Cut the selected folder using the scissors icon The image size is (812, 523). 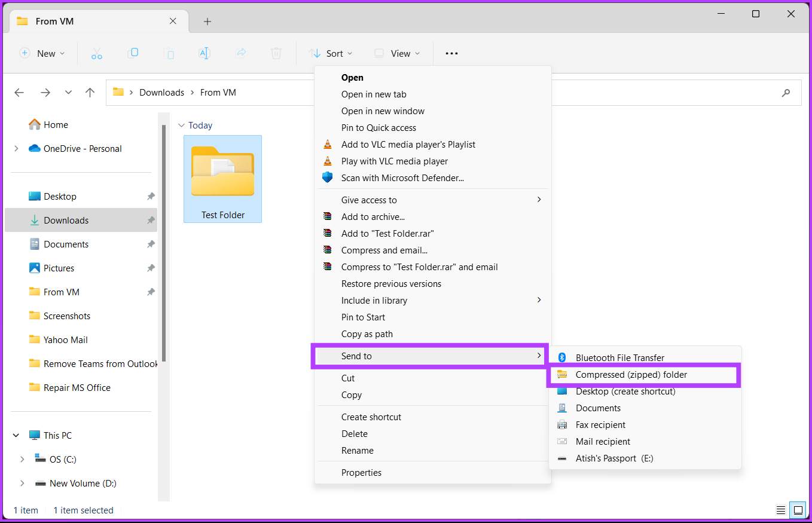[97, 53]
